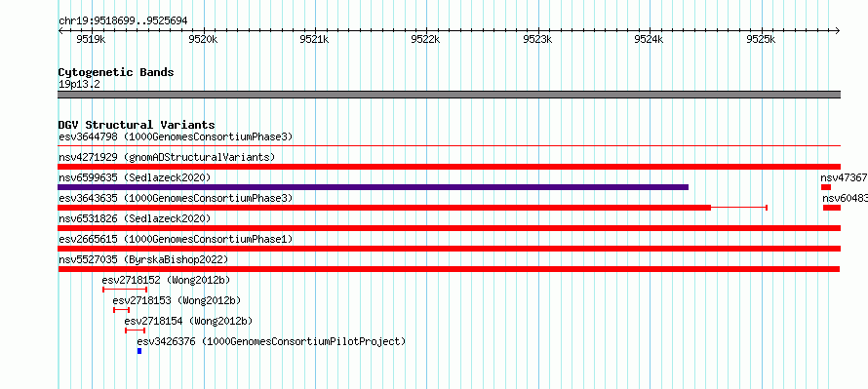868x389 pixels.
Task: Open nsv4271929 gnomAD variant label
Action: 167,157
